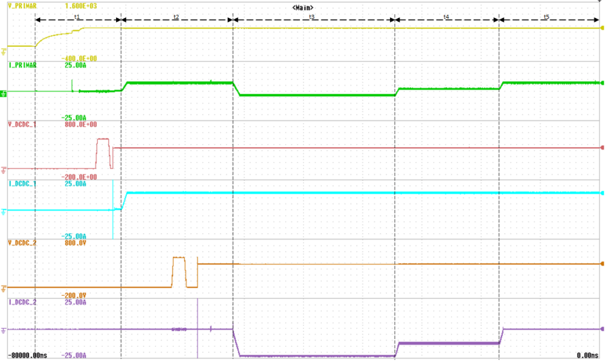
Task: Click the yellow V_PRIMAR ground marker on left
Action: pyautogui.click(x=4, y=46)
